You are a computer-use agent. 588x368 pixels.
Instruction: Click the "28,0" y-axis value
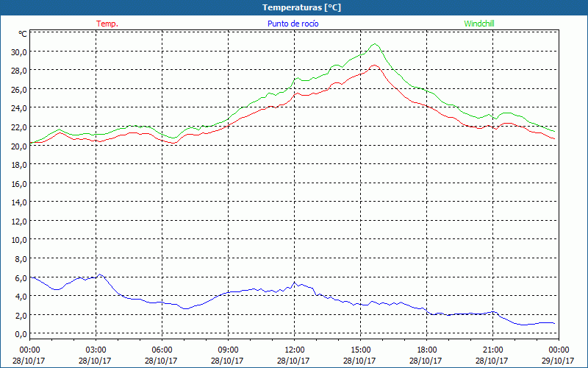(19, 71)
